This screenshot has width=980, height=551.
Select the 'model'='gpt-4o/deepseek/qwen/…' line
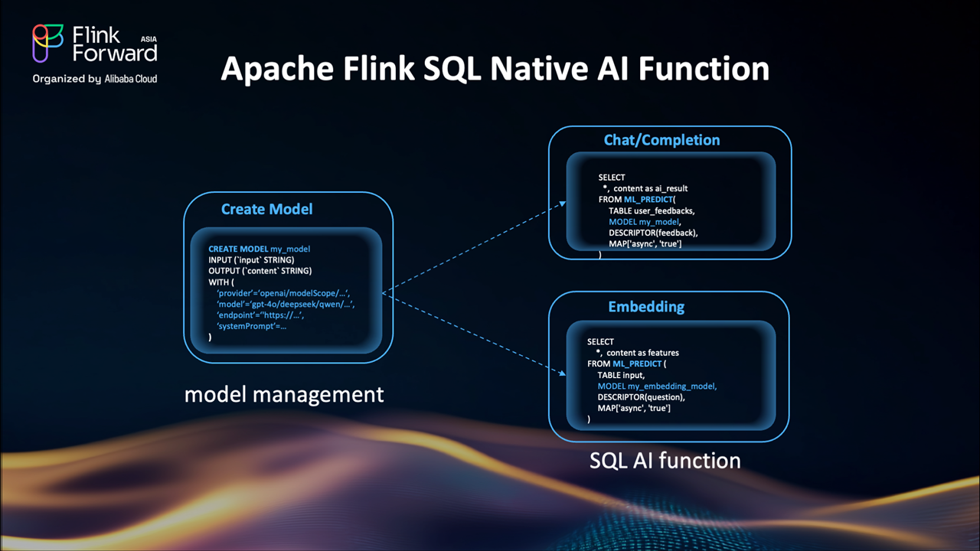point(285,304)
